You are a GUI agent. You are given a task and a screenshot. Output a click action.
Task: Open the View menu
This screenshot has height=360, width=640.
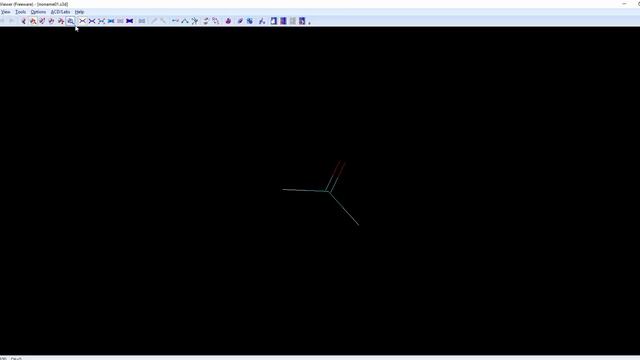[x=6, y=12]
